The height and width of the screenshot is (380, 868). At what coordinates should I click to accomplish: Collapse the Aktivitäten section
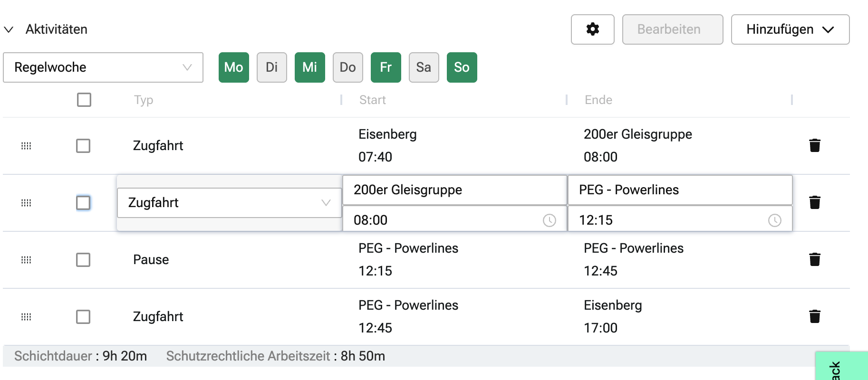pos(9,29)
